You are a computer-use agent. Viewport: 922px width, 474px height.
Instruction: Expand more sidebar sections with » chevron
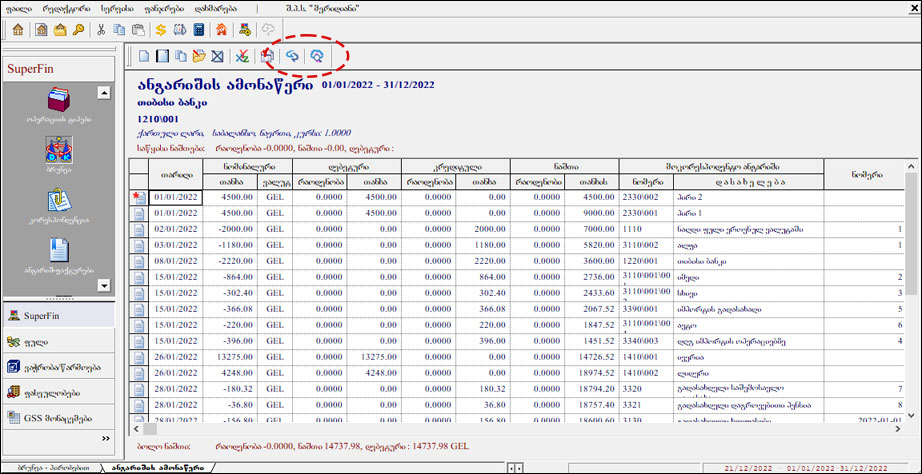point(105,439)
